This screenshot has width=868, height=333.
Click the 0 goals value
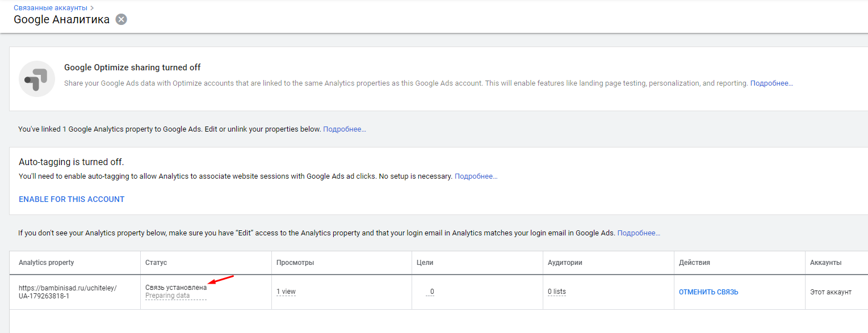click(x=432, y=292)
